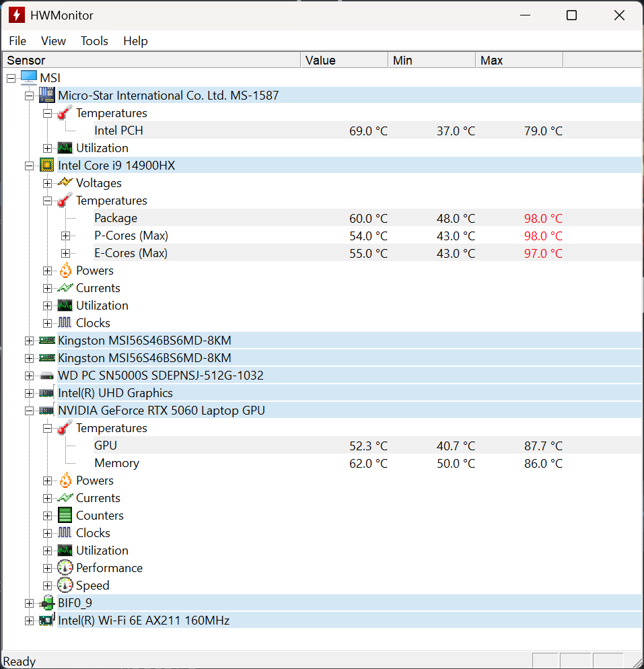Select the Intel PCH sensor label
644x669 pixels.
(x=118, y=130)
